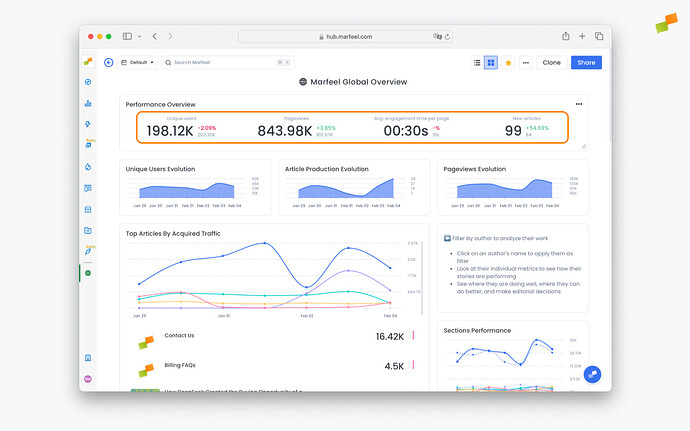Select the lightning bolt sidebar icon
This screenshot has width=690, height=431.
click(x=88, y=124)
